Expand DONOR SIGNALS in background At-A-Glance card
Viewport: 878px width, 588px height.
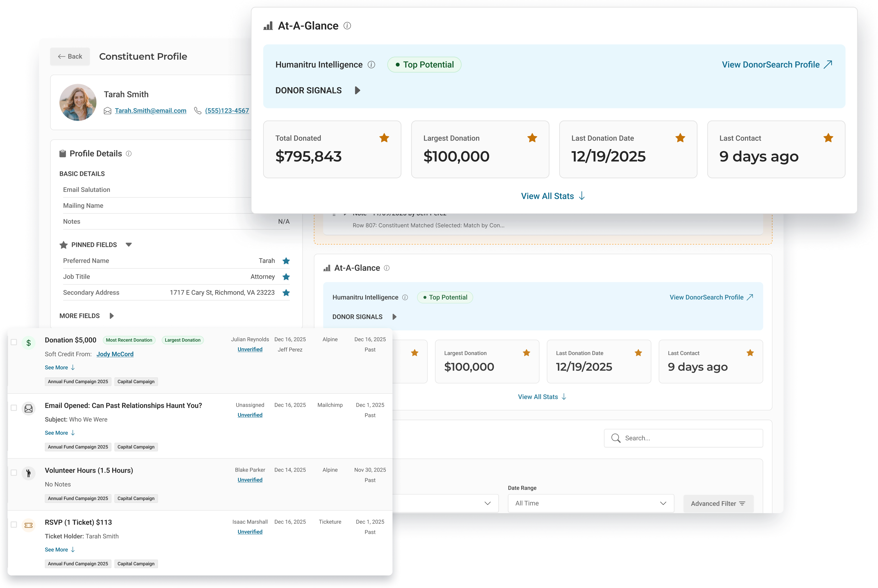click(x=394, y=317)
